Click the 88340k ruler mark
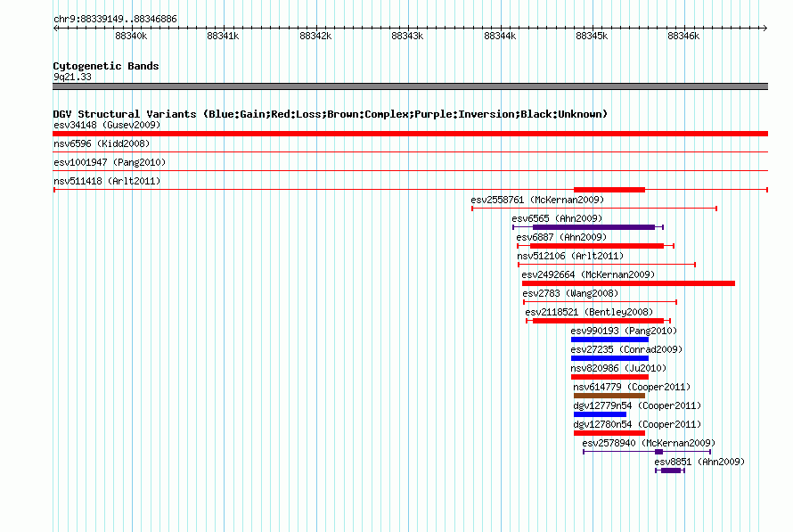Viewport: 793px width, 532px height. 131,36
